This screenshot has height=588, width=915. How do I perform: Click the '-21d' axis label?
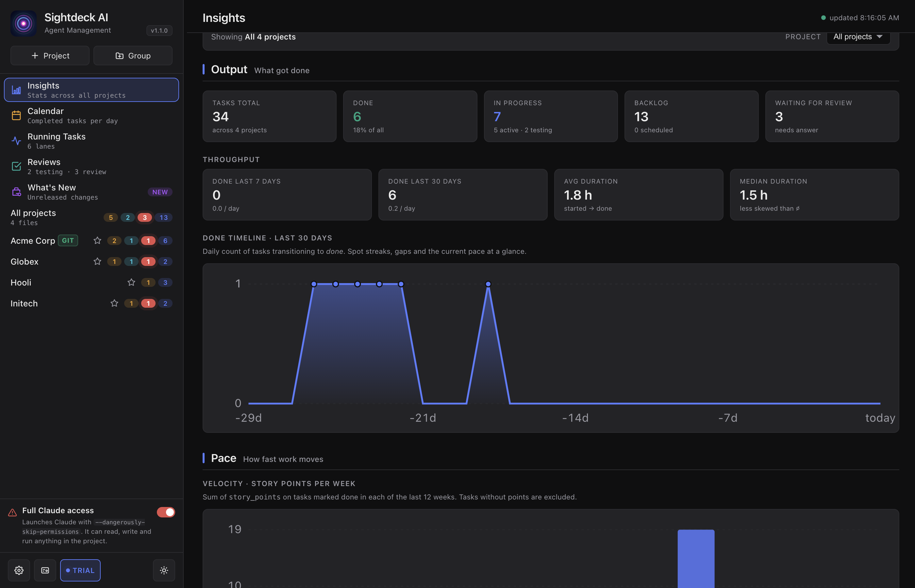point(423,418)
